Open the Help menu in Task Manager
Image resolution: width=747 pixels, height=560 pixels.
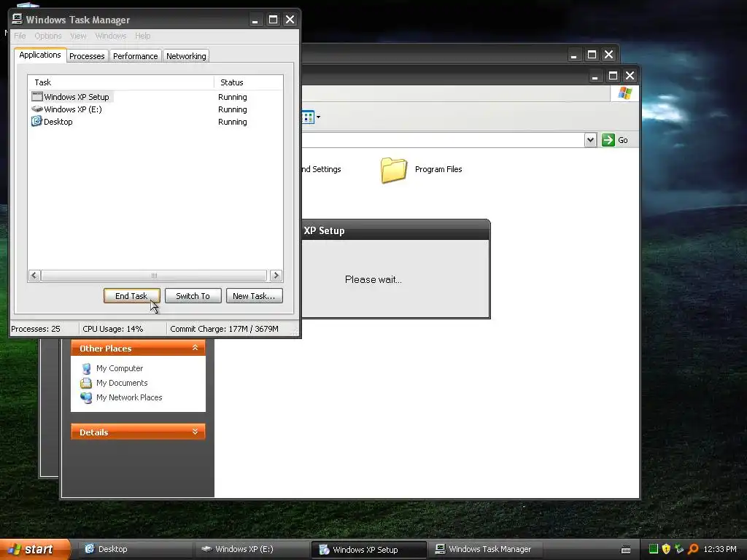point(142,36)
